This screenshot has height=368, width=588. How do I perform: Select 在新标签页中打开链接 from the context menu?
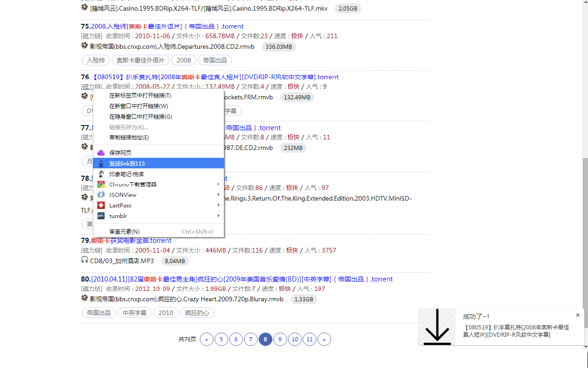[x=140, y=95]
